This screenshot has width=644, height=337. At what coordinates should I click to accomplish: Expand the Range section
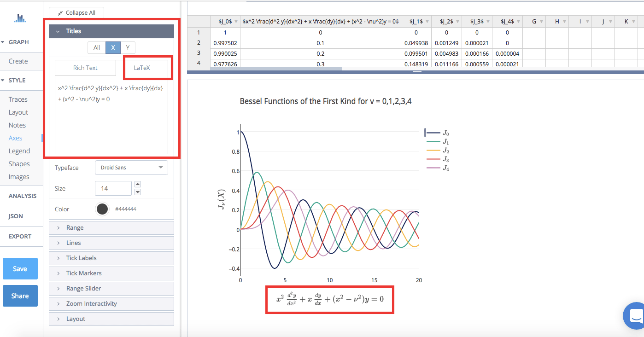[111, 227]
